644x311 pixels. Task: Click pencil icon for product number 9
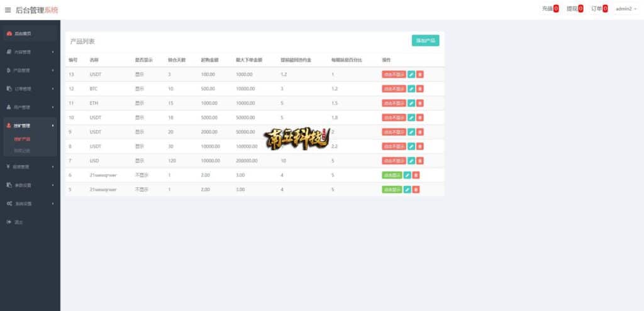411,132
